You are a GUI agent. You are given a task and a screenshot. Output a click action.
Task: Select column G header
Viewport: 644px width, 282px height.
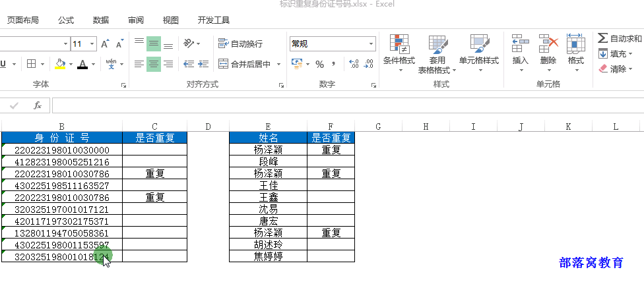pyautogui.click(x=378, y=127)
